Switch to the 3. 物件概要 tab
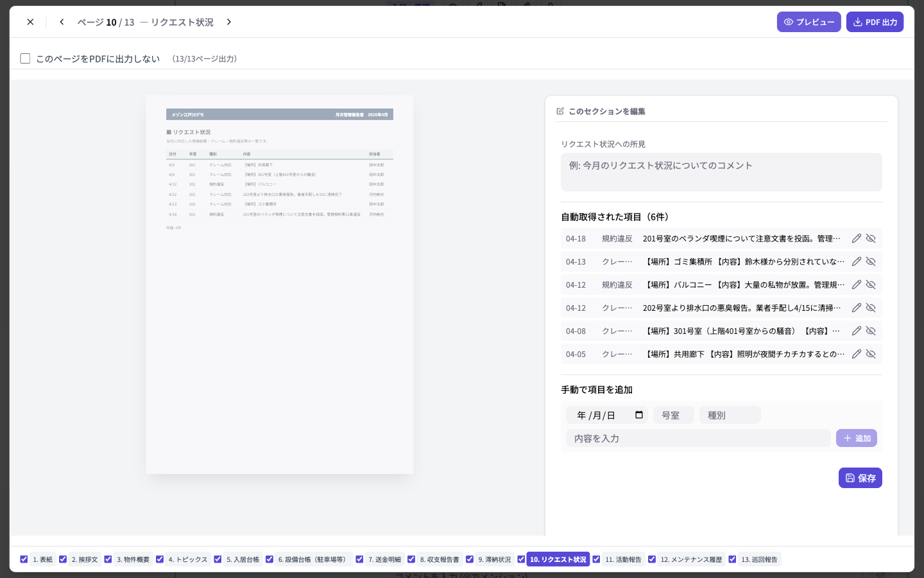 [133, 559]
